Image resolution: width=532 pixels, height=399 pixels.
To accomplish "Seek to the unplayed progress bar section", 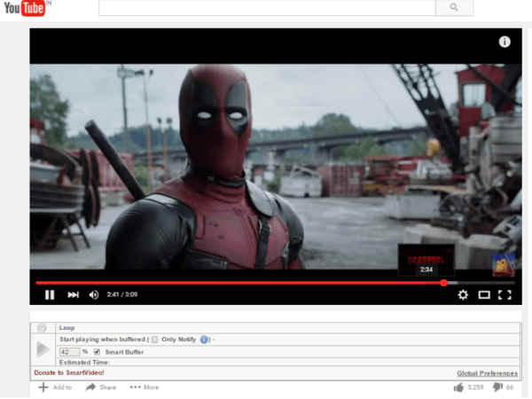I will (x=485, y=283).
